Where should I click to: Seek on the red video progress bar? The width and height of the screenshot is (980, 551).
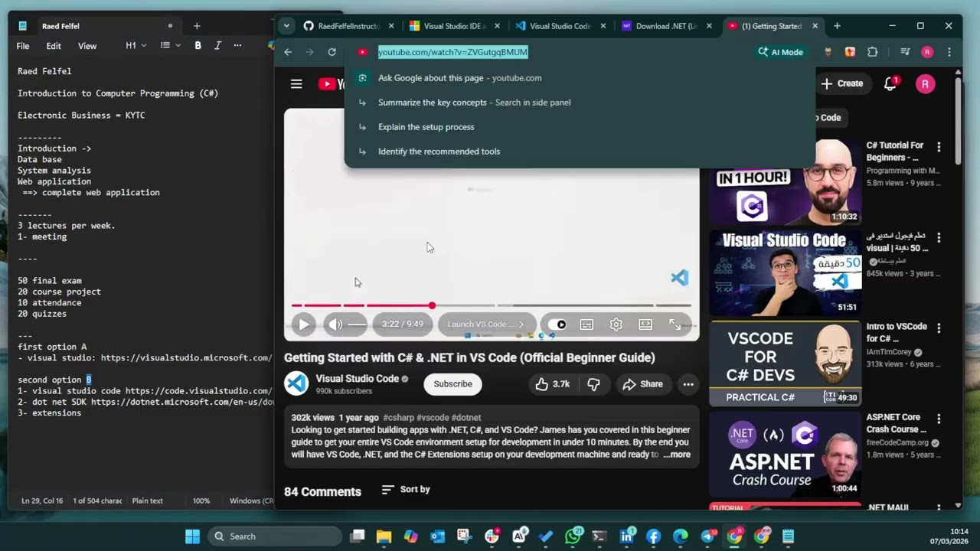click(x=491, y=305)
